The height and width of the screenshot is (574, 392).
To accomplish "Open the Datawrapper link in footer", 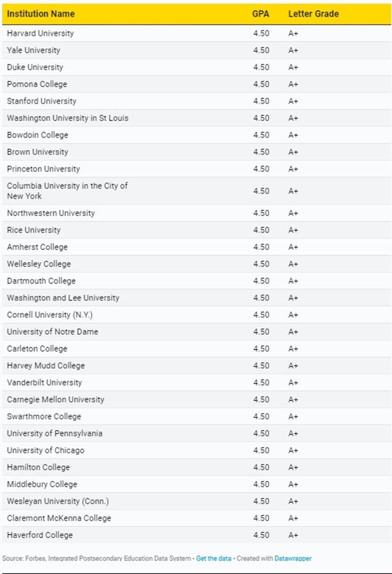I will point(293,558).
